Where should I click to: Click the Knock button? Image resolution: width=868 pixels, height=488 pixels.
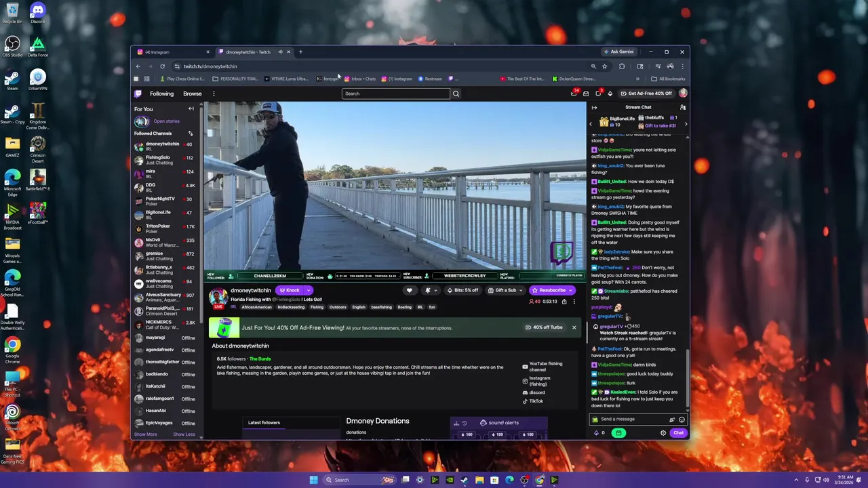290,290
